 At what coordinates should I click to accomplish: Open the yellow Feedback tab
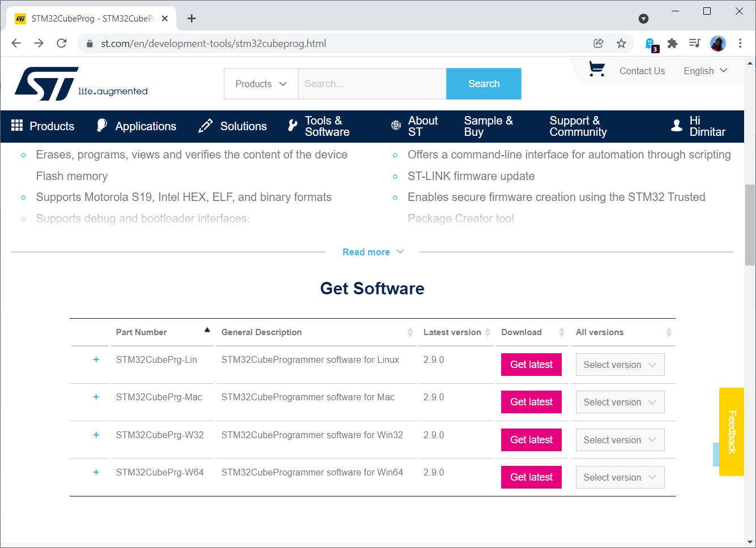732,431
